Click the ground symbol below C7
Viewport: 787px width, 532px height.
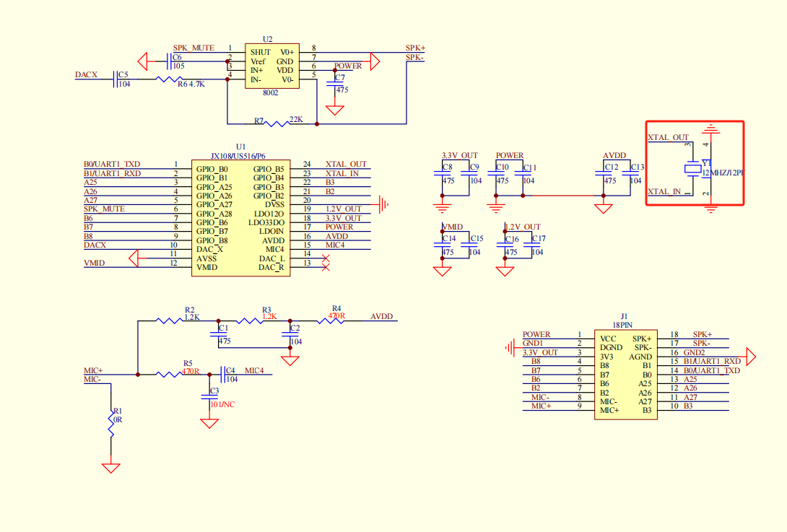[334, 110]
